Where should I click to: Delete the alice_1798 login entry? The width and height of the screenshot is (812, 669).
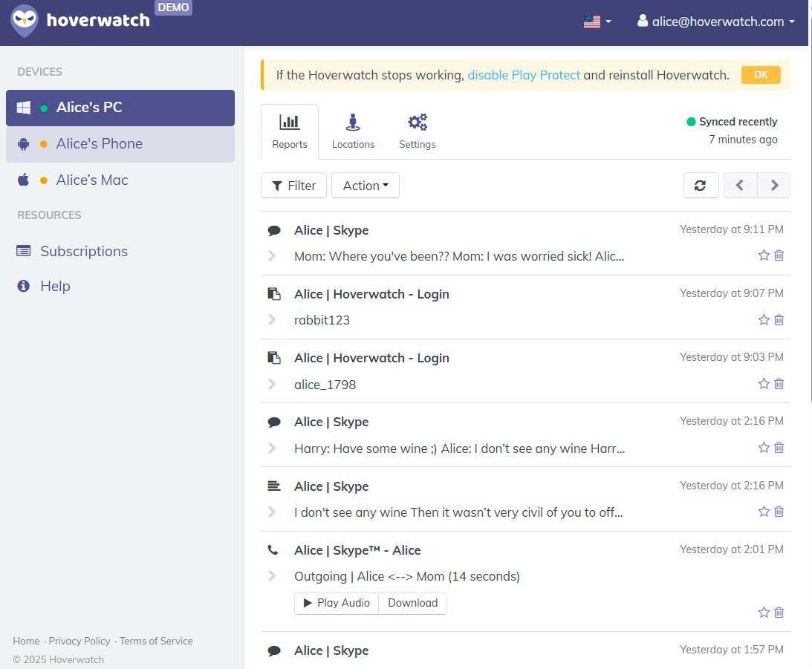point(779,383)
